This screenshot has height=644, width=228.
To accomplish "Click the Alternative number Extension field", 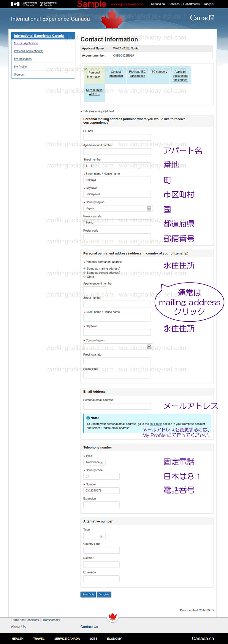I will [x=101, y=579].
